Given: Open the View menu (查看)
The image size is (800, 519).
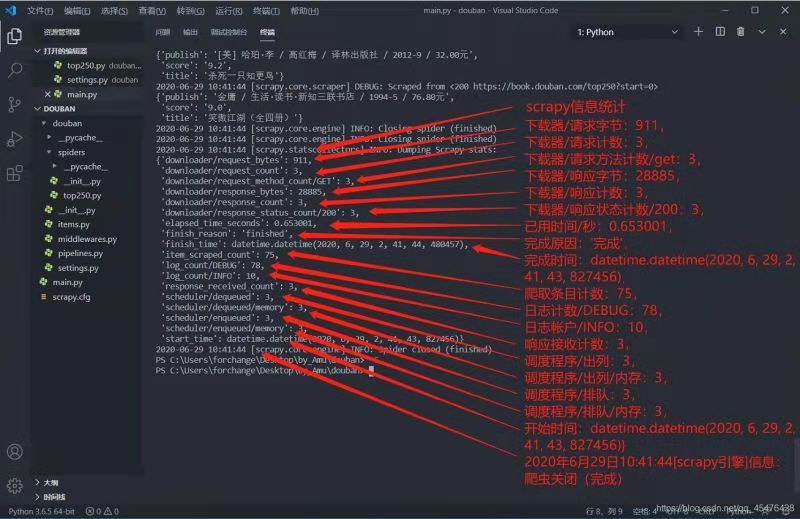Looking at the screenshot, I should click(152, 11).
